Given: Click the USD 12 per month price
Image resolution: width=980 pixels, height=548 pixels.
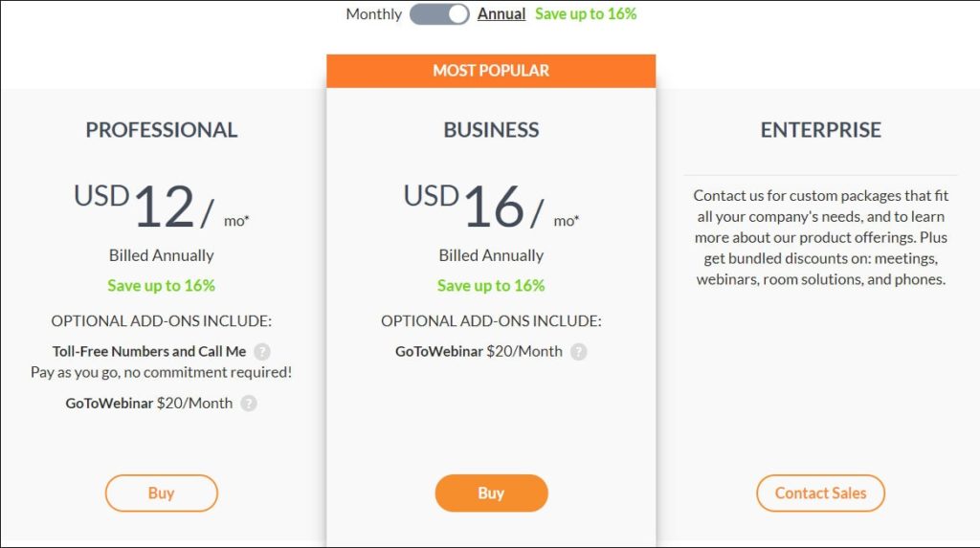Looking at the screenshot, I should point(161,206).
